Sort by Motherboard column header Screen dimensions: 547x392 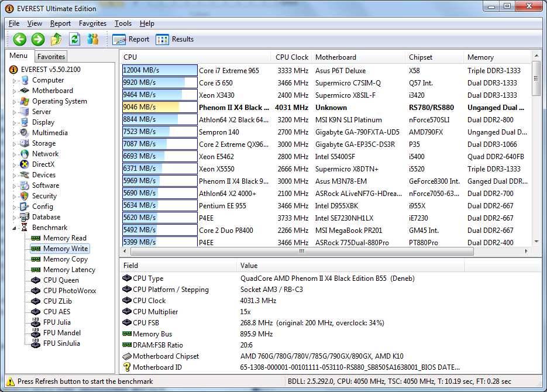tap(358, 57)
